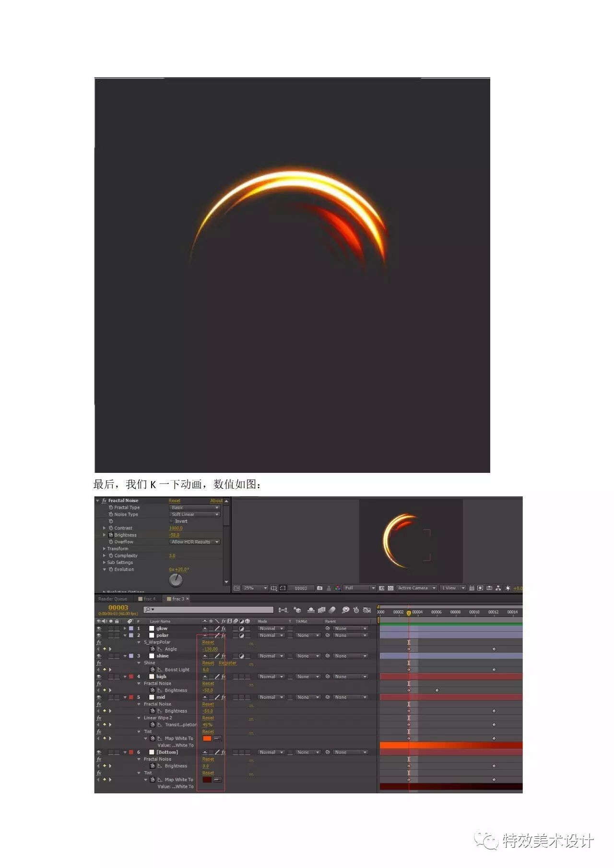614x868 pixels.
Task: Click the grid and guide options icon
Action: [274, 588]
